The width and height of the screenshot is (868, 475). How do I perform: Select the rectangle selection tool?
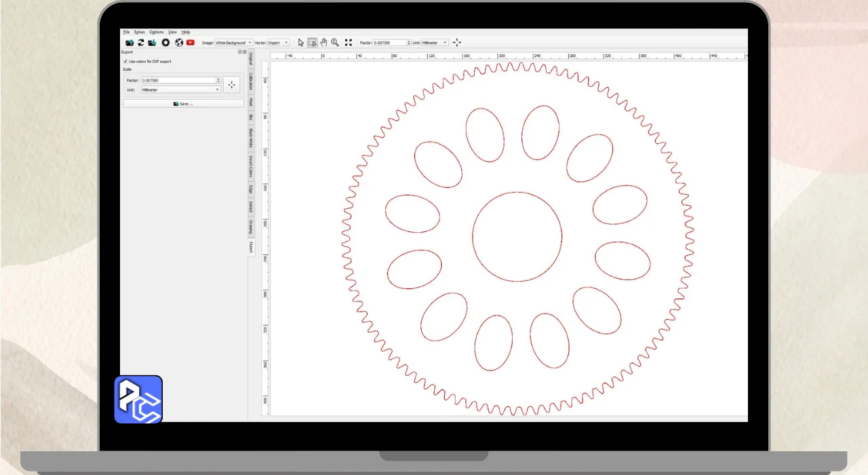(312, 43)
